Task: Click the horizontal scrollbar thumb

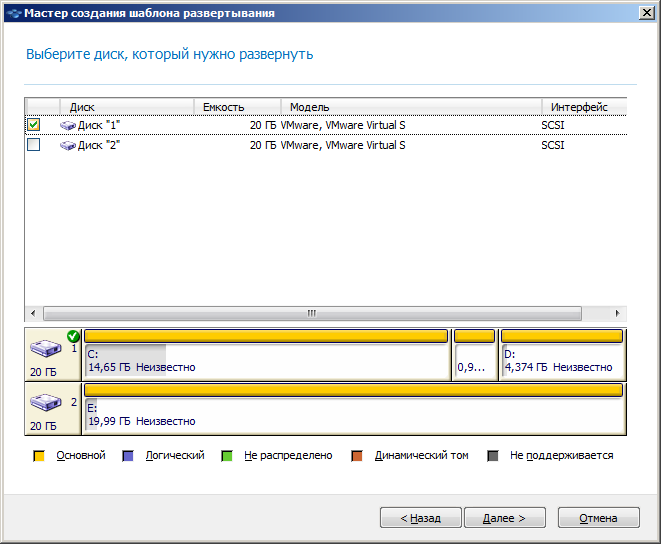Action: [x=312, y=313]
